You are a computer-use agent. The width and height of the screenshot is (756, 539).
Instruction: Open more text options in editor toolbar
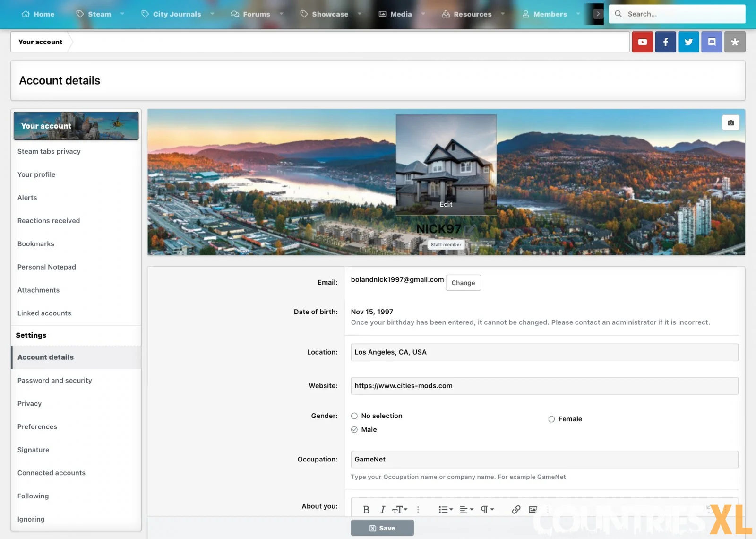(418, 509)
